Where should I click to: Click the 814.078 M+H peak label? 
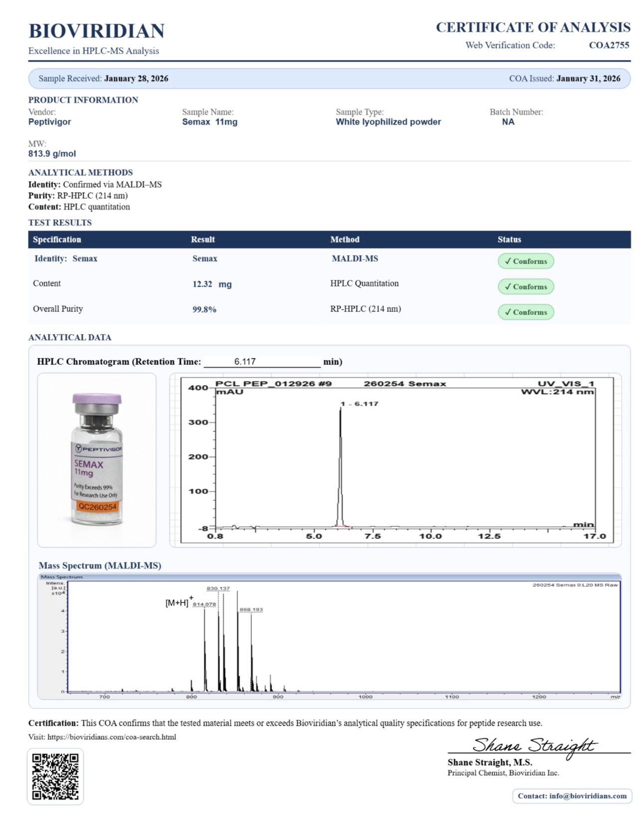pyautogui.click(x=204, y=604)
